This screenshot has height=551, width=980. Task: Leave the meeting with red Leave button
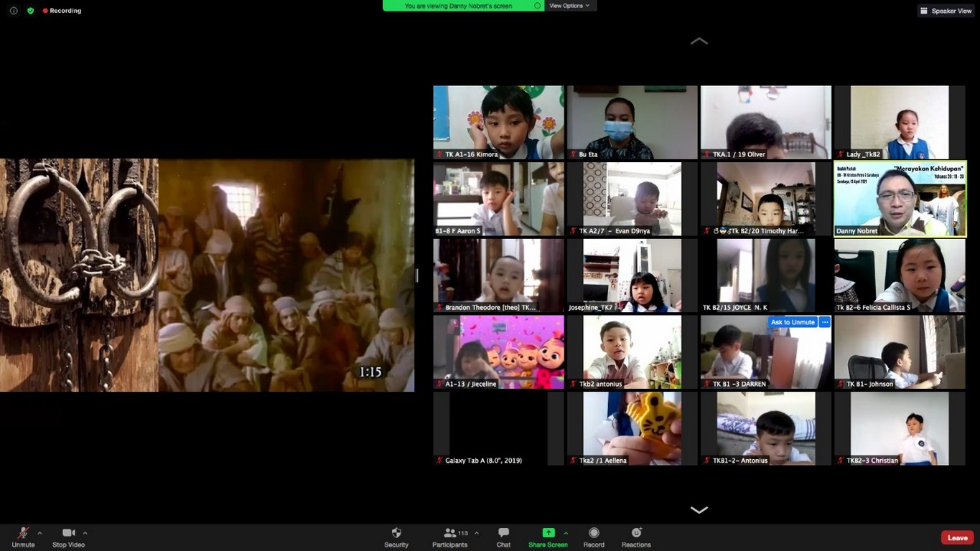coord(958,538)
